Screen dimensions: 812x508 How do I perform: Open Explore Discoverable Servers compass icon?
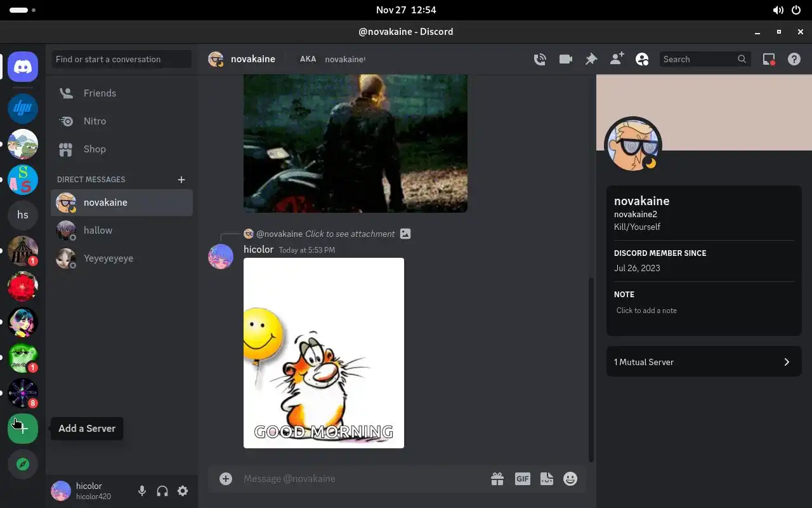click(23, 464)
